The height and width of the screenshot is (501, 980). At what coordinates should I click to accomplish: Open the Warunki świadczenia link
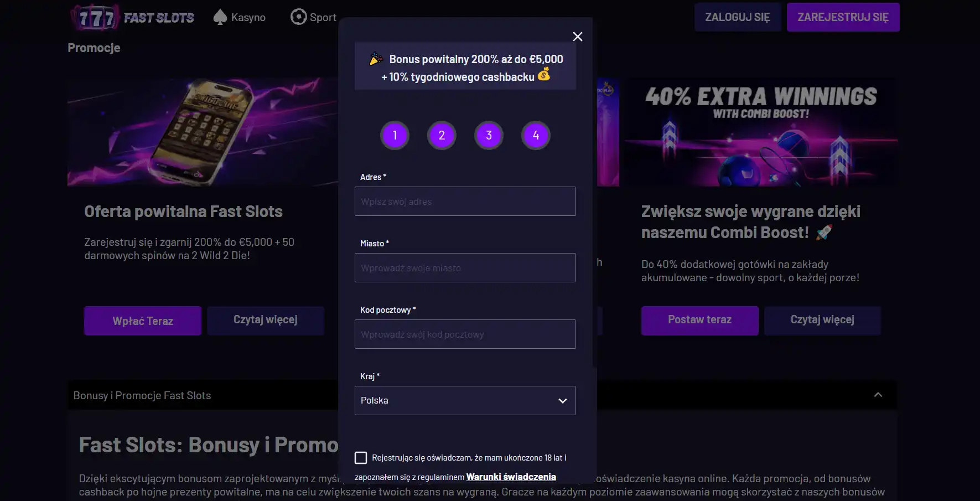pos(511,477)
